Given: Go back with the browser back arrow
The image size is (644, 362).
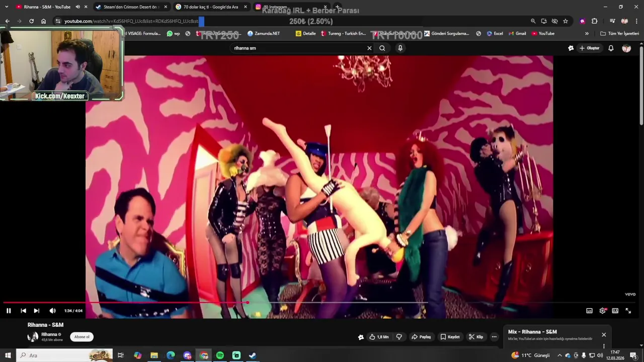Looking at the screenshot, I should (x=7, y=21).
